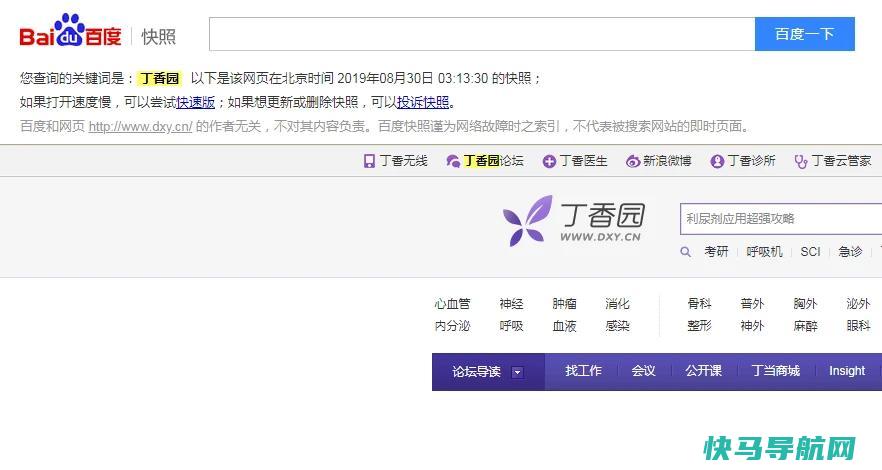The image size is (882, 470).
Task: Select the 呼吸机 hot keyword
Action: (x=764, y=252)
